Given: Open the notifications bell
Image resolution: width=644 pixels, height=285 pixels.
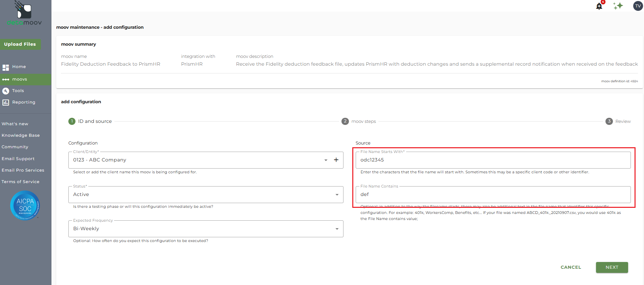Looking at the screenshot, I should [599, 6].
